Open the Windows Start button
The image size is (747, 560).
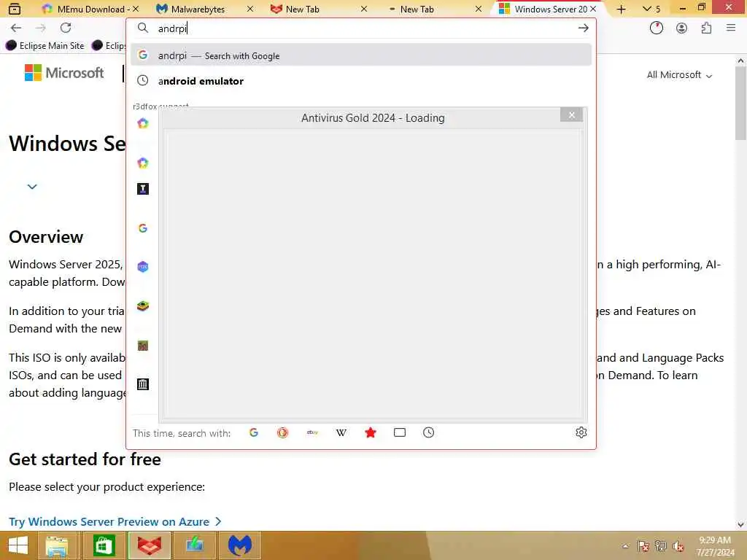(x=18, y=545)
